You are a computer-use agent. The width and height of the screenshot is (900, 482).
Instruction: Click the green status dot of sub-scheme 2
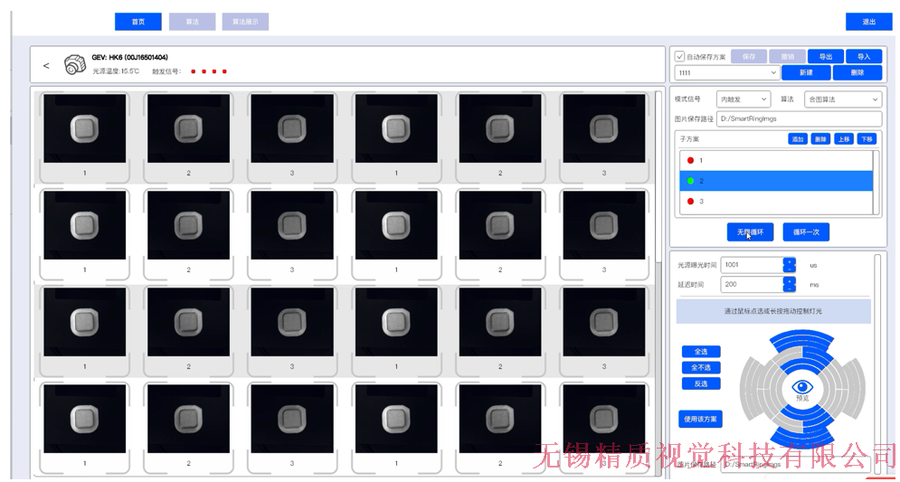pos(690,181)
